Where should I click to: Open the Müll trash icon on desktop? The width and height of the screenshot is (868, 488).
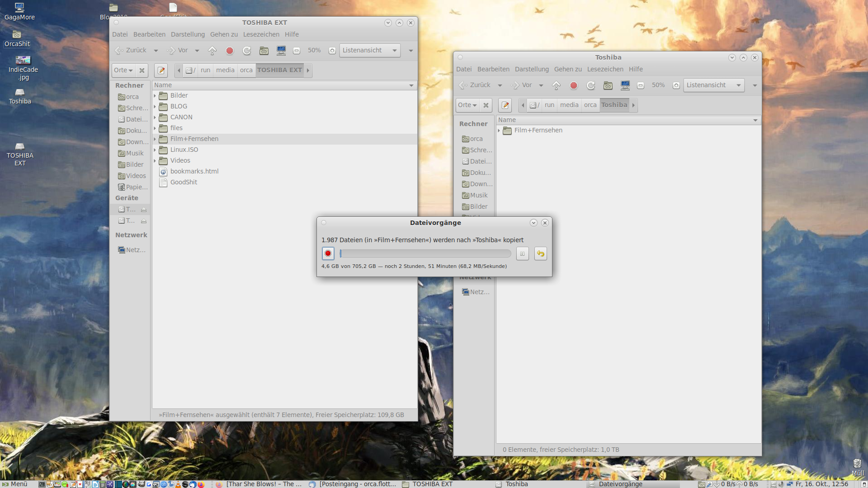(x=858, y=467)
